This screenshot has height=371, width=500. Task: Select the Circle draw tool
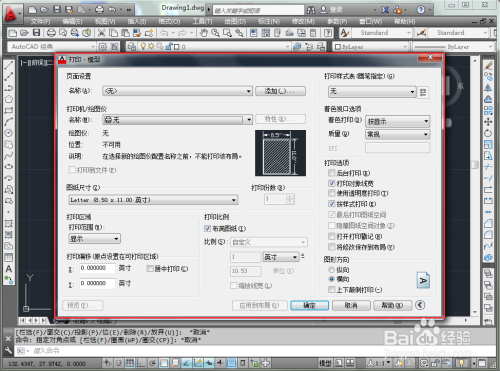[9, 133]
